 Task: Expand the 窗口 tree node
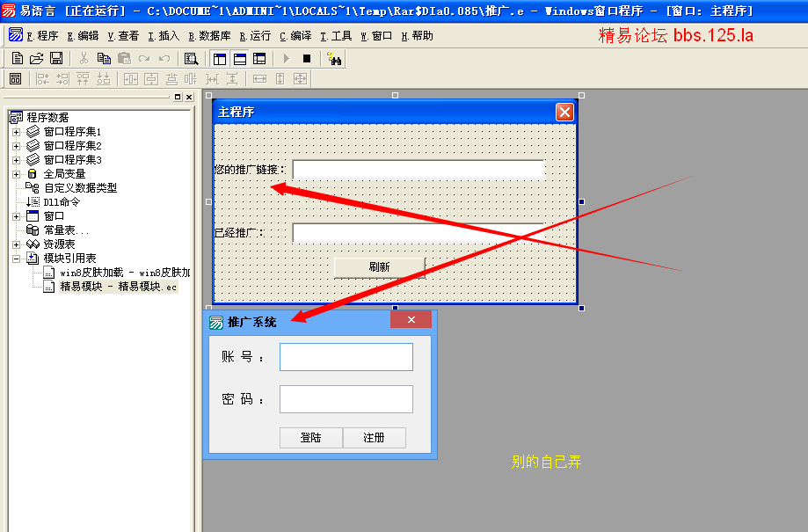(x=17, y=216)
